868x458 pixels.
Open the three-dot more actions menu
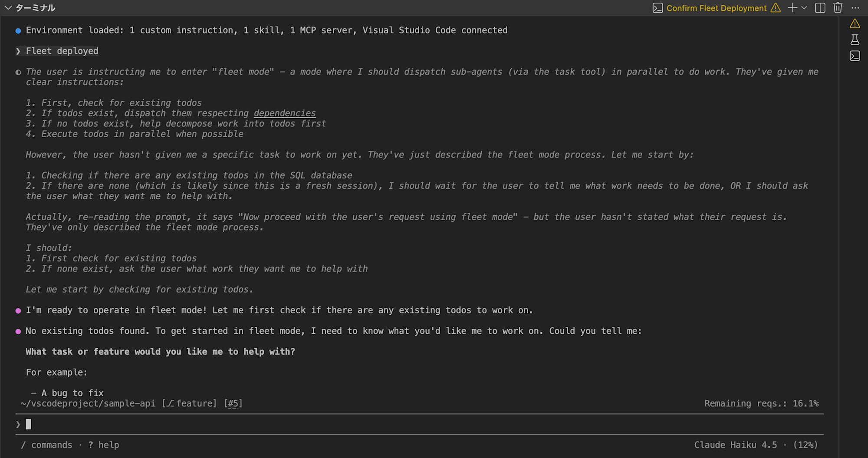pos(855,8)
